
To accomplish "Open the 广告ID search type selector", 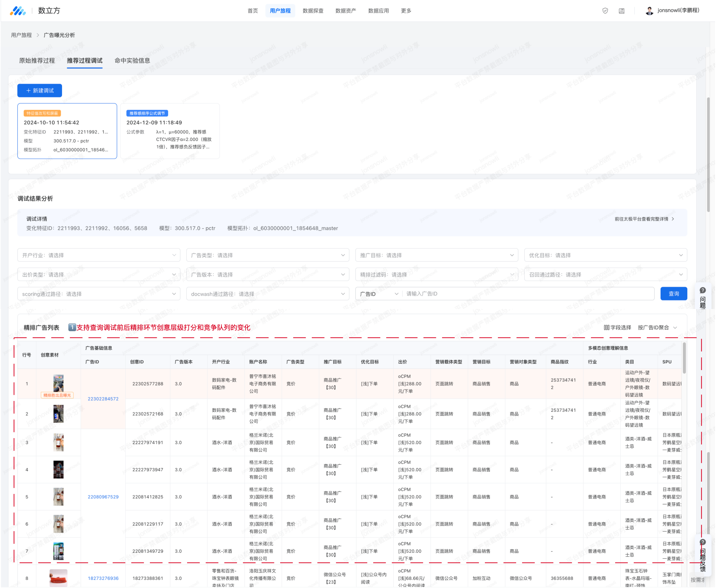I will point(379,294).
